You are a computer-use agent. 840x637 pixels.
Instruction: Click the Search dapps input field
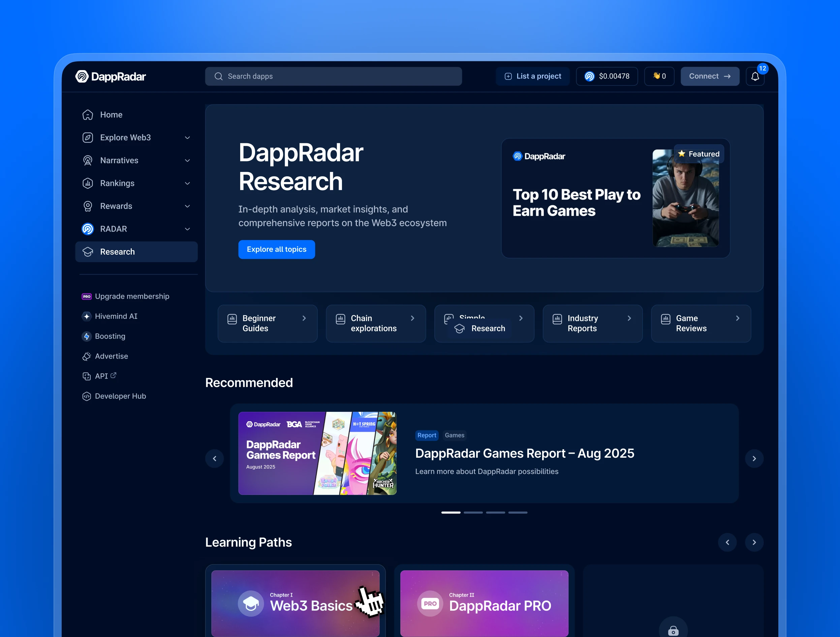[334, 77]
